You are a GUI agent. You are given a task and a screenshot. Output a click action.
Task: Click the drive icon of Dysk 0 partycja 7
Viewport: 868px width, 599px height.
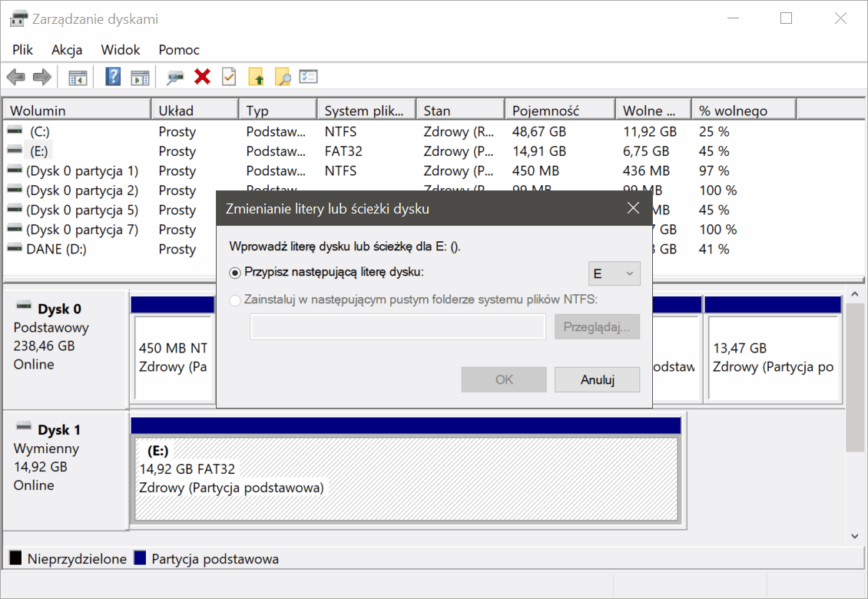pos(15,229)
